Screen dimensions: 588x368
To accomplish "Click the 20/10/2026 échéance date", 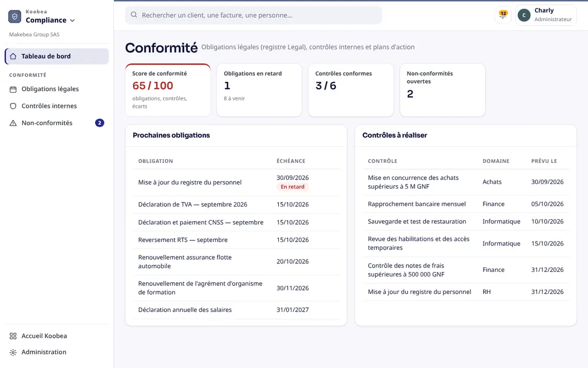I will click(292, 262).
